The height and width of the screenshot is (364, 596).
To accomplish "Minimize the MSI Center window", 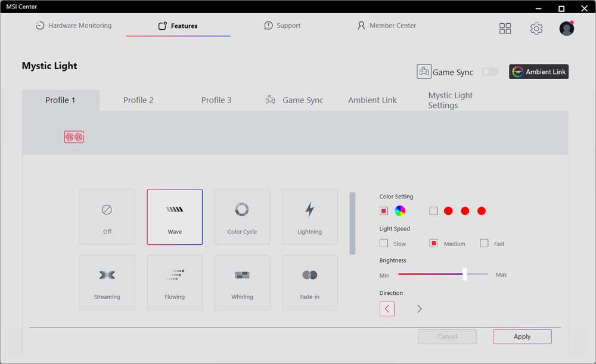I will (x=538, y=8).
